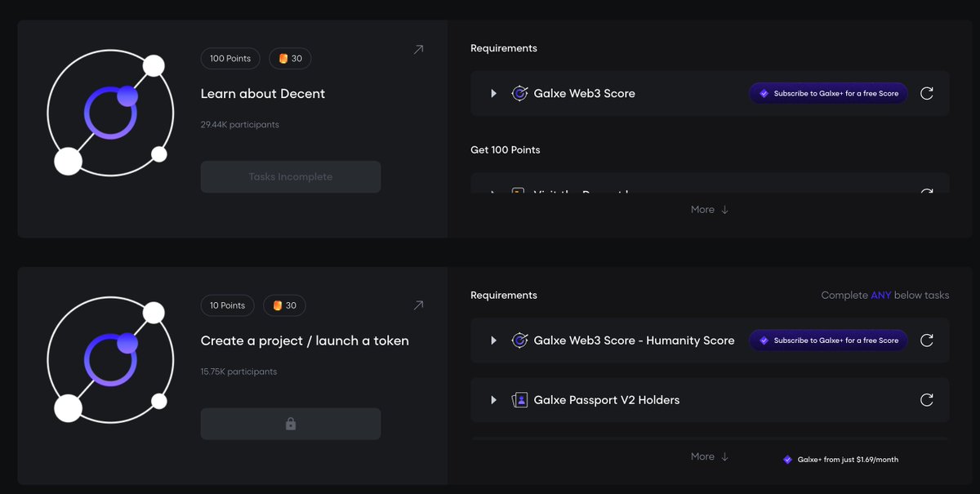Image resolution: width=980 pixels, height=494 pixels.
Task: Subscribe to Galxe+ beside Humanity Score
Action: (x=828, y=340)
